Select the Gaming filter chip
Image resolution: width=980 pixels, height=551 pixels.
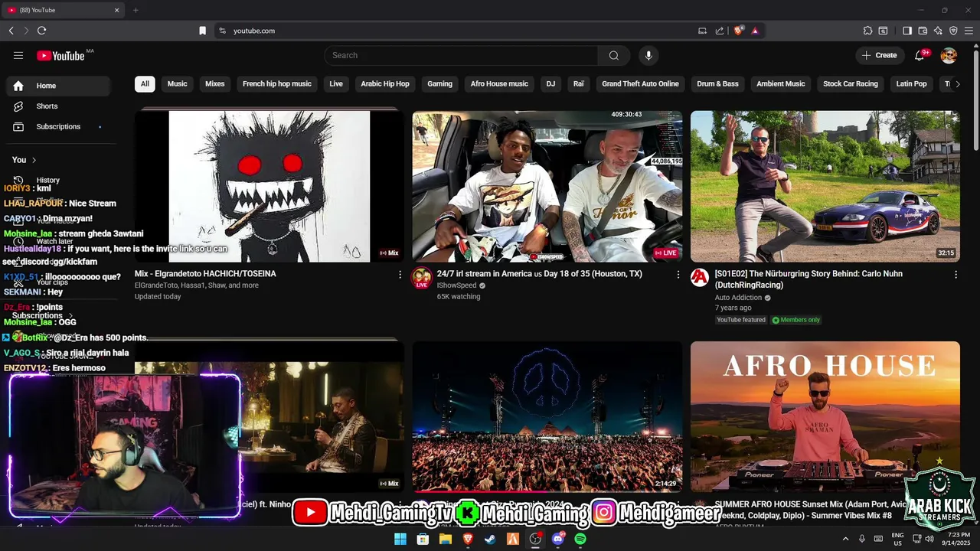[x=439, y=83]
